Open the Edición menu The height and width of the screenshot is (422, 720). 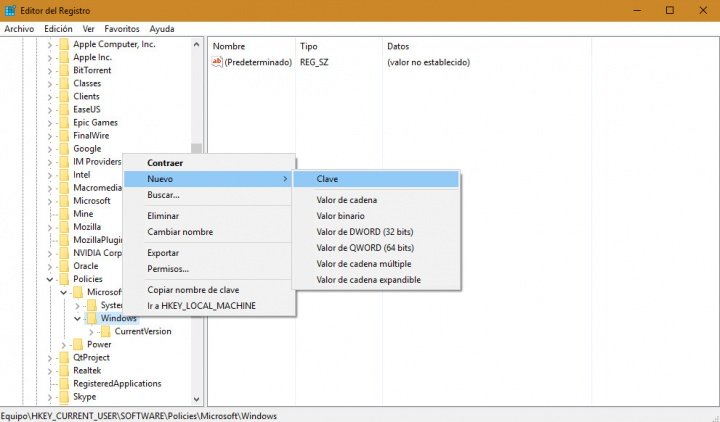pyautogui.click(x=58, y=29)
